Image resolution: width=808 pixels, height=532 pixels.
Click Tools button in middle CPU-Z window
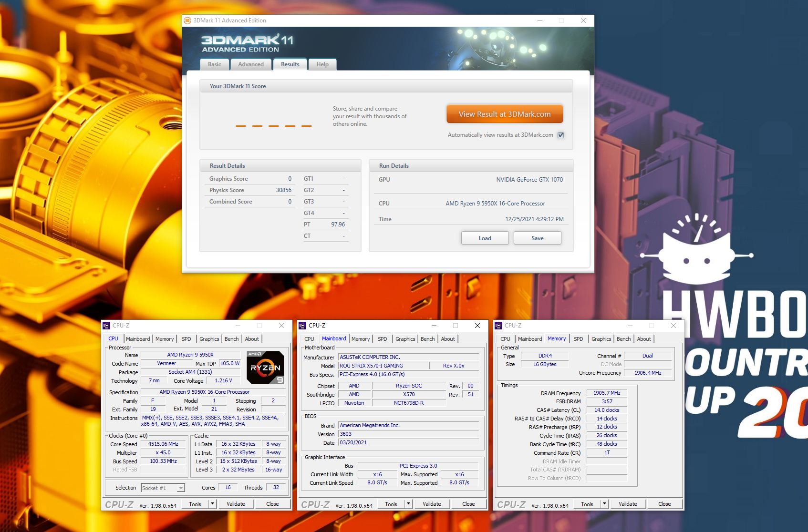point(391,504)
